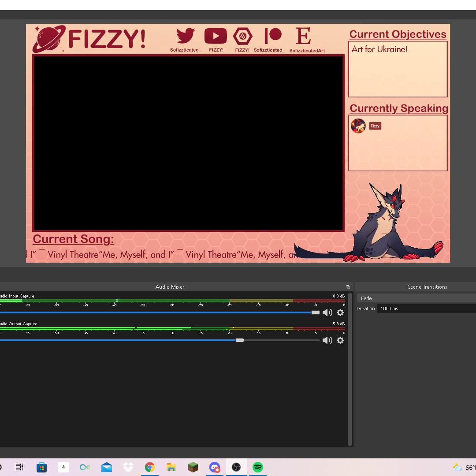The height and width of the screenshot is (476, 476).
Task: Select the Etsy 'E' logo in preview
Action: (x=303, y=36)
